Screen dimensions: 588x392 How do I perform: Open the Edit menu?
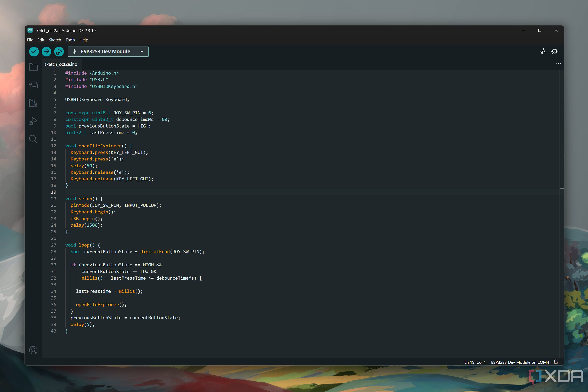click(x=41, y=40)
